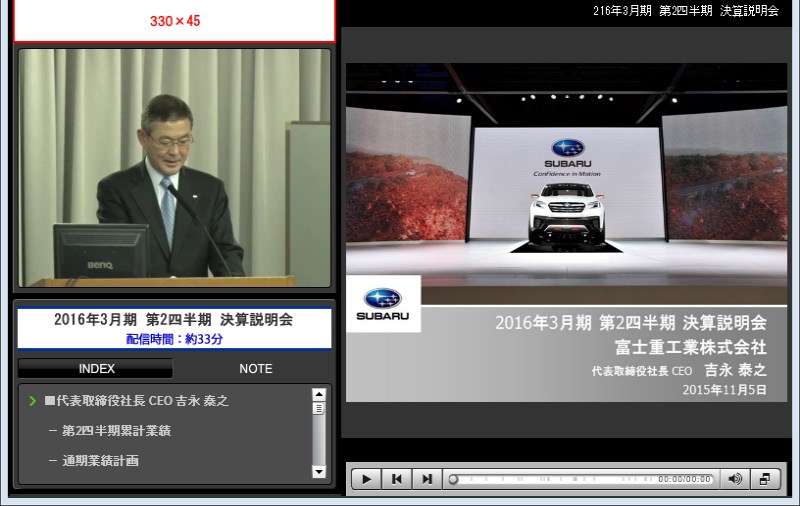
Task: Open the window layout switch icon
Action: [x=765, y=479]
